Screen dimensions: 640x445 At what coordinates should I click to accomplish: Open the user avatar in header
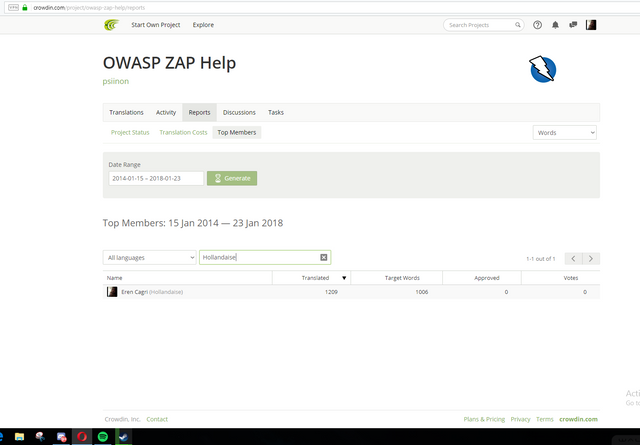tap(591, 25)
